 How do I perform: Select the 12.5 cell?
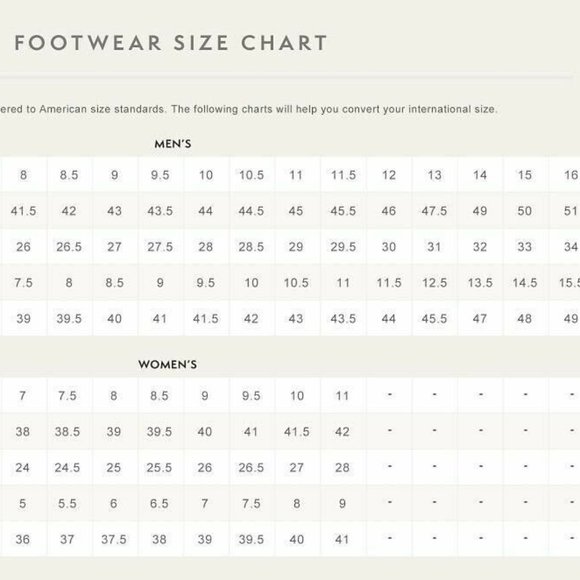click(435, 283)
